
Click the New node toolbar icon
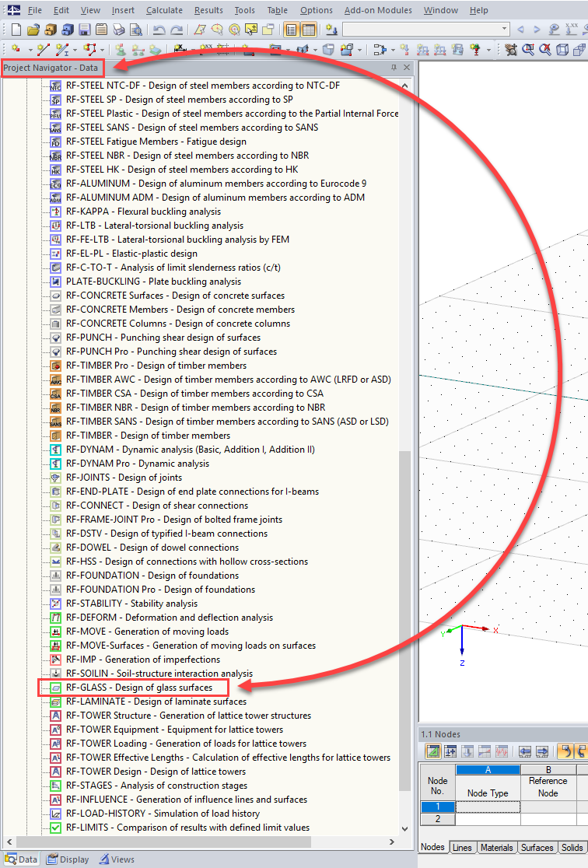pyautogui.click(x=16, y=49)
